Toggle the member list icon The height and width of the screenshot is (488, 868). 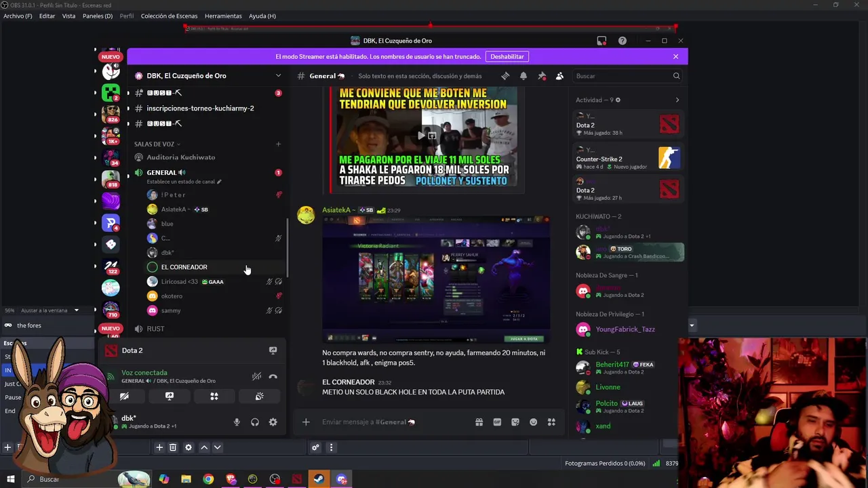pos(559,76)
